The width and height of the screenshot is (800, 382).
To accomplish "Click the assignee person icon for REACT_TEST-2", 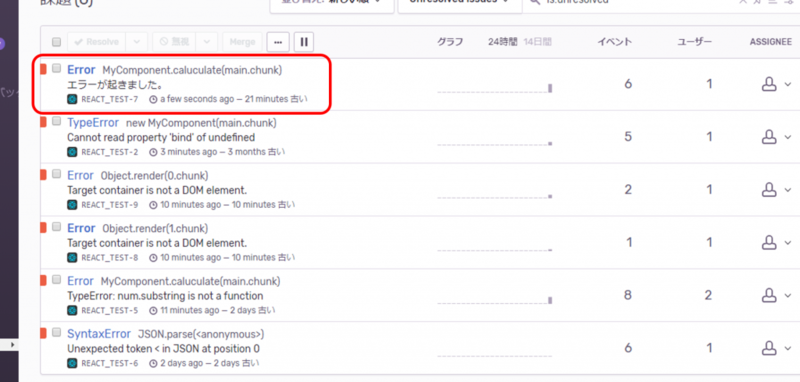I will click(769, 137).
